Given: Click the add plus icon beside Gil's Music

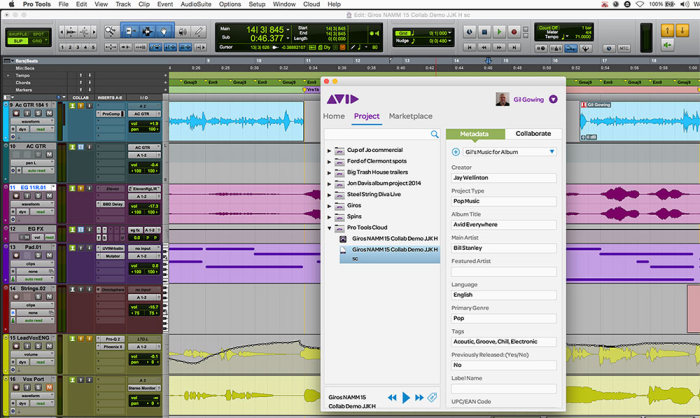Looking at the screenshot, I should [455, 152].
